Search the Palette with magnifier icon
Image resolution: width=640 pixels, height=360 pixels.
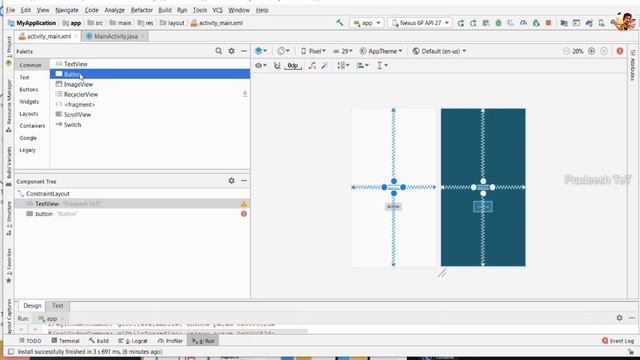coord(219,51)
